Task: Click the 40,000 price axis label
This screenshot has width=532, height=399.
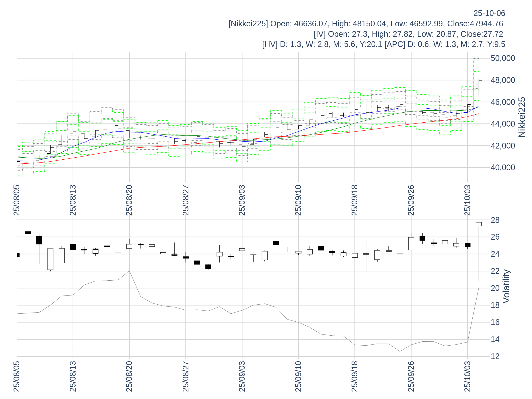Action: (503, 167)
